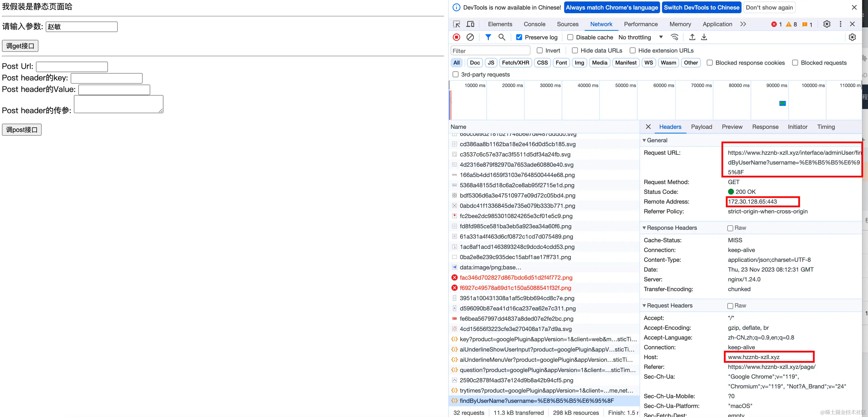
Task: Filter requests by Img type
Action: [x=579, y=63]
